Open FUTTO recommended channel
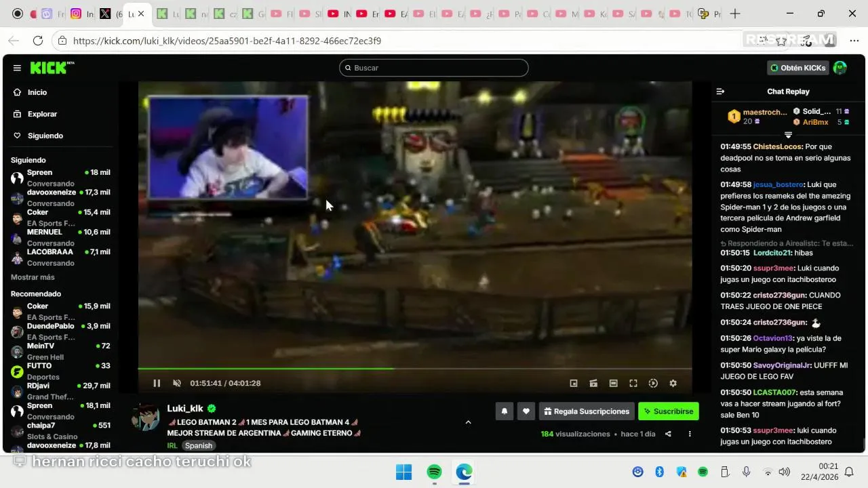Image resolution: width=868 pixels, height=488 pixels. point(60,371)
